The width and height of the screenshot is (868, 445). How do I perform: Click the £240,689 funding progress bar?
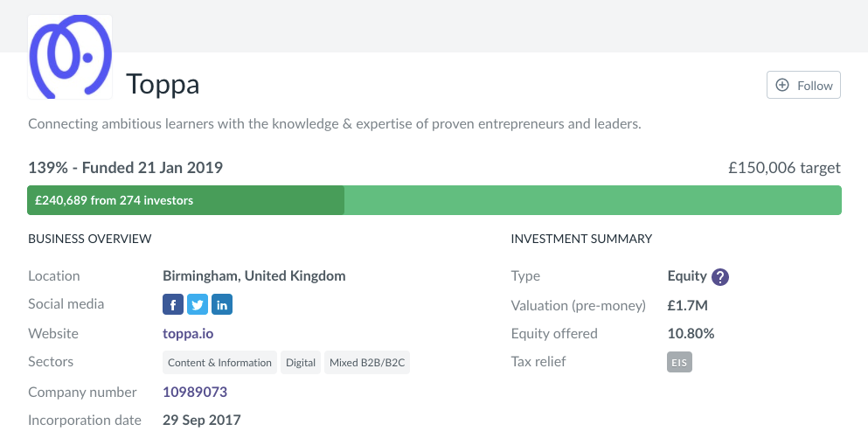pos(185,200)
